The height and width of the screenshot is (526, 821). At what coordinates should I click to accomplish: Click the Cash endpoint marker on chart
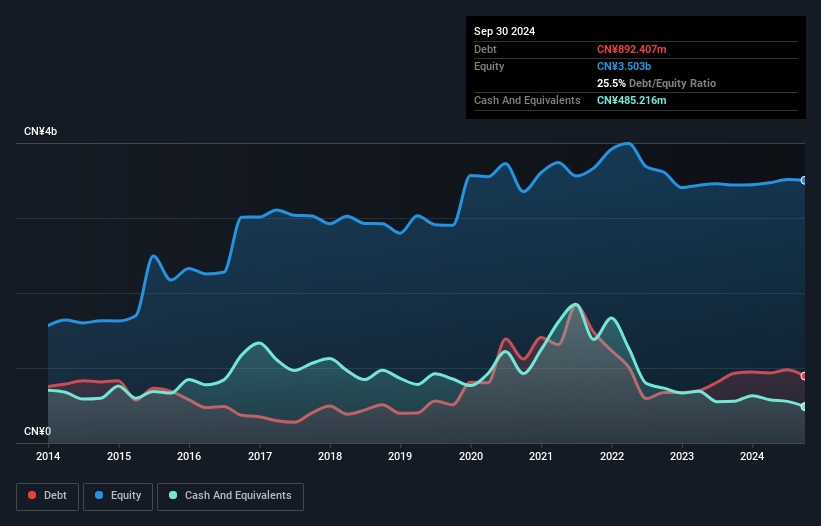(x=804, y=407)
